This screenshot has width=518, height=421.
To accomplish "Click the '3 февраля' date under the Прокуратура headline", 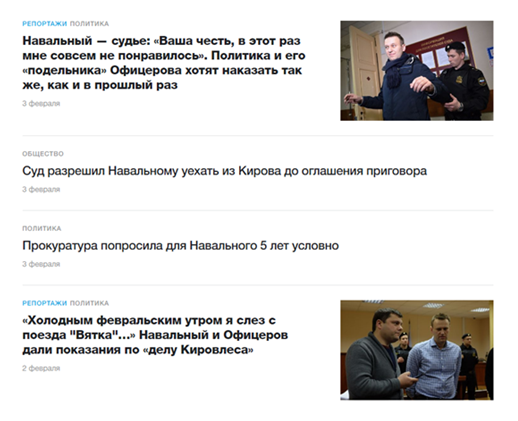I will tap(41, 264).
